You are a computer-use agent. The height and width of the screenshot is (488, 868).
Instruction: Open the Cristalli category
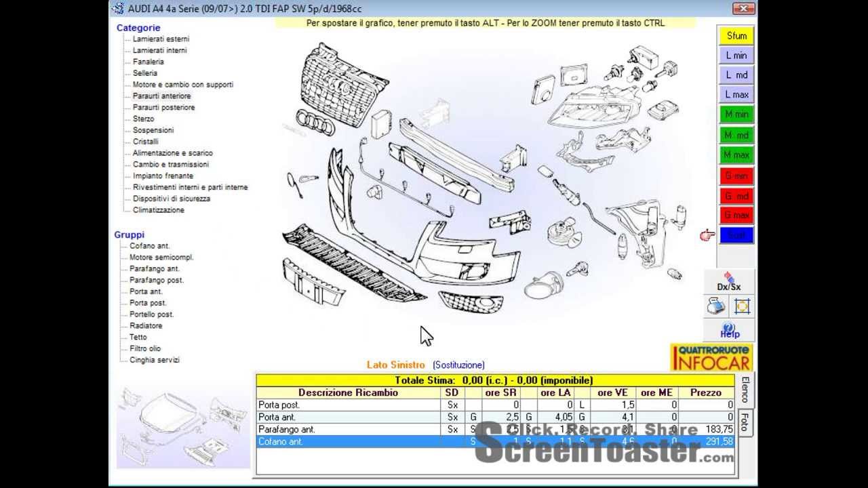(x=145, y=142)
